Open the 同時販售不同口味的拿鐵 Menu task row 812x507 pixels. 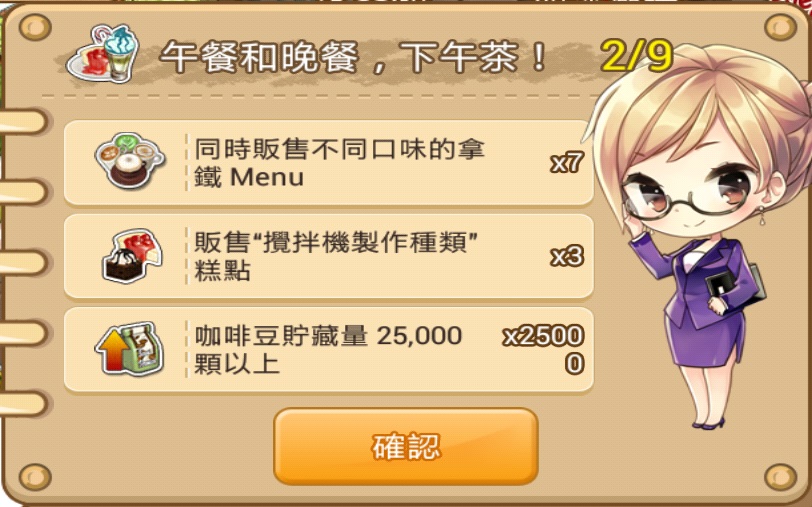tap(328, 163)
